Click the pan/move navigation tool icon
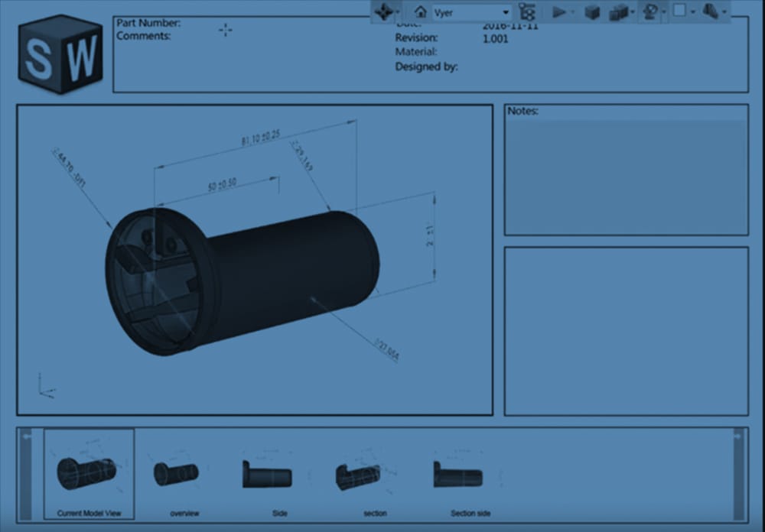Image resolution: width=765 pixels, height=532 pixels. (x=383, y=11)
